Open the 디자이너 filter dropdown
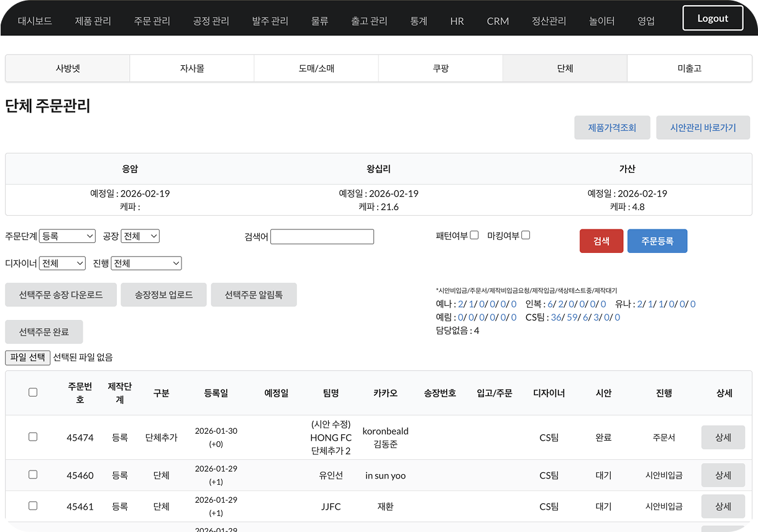 [x=62, y=264]
